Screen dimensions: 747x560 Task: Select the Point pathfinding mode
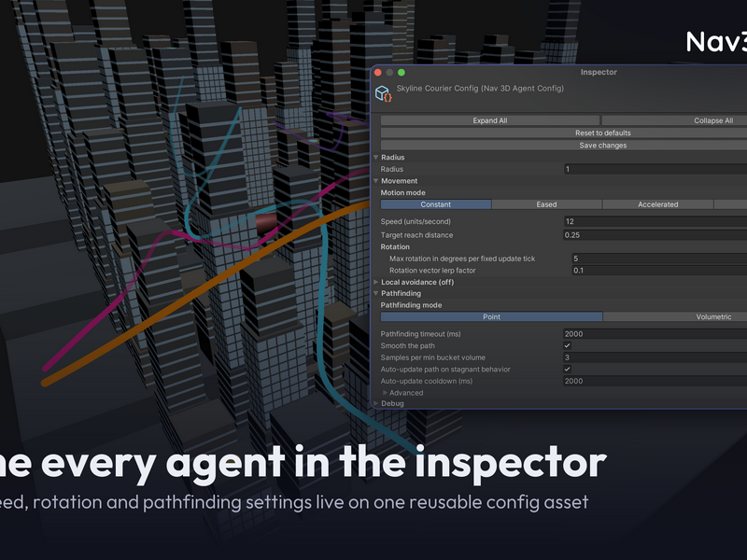[x=492, y=316]
